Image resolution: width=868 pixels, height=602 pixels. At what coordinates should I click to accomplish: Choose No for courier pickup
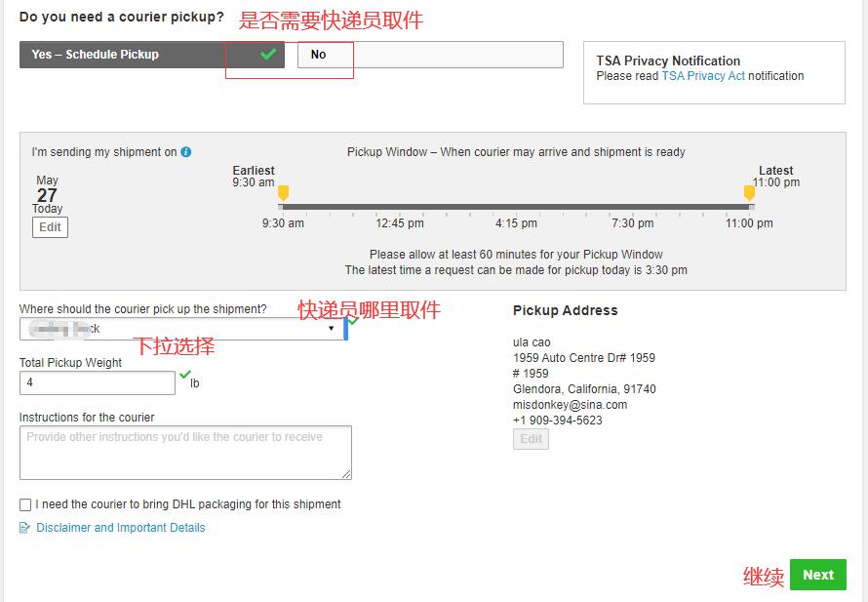click(x=319, y=55)
